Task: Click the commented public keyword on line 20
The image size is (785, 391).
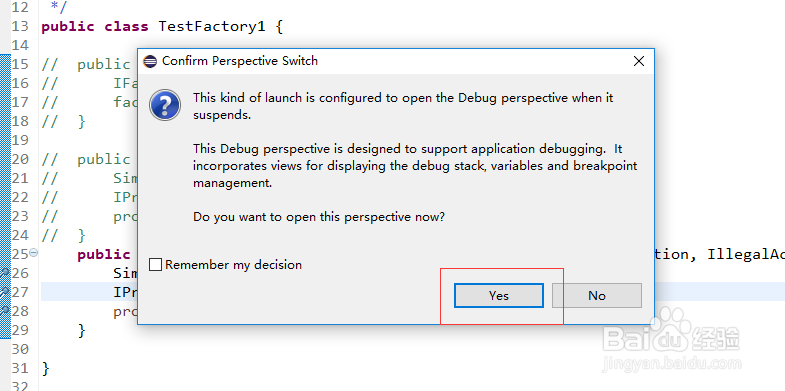Action: 104,159
